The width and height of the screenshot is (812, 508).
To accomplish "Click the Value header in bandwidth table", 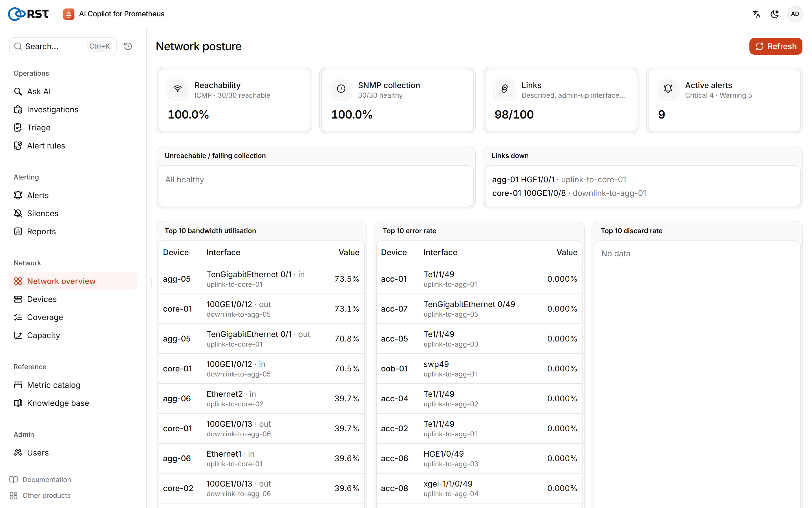I will click(x=348, y=252).
